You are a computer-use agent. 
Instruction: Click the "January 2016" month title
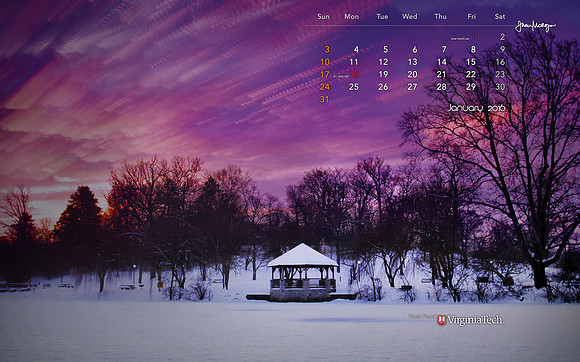[476, 108]
